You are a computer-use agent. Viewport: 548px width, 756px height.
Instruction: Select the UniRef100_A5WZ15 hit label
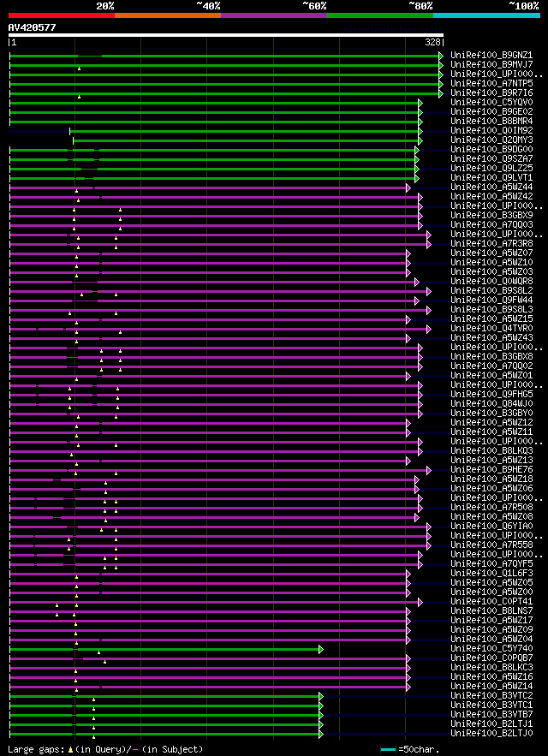[x=491, y=318]
